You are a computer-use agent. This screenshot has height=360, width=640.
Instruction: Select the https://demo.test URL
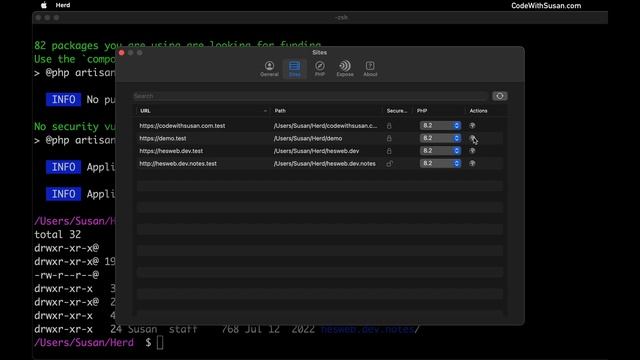coord(162,138)
